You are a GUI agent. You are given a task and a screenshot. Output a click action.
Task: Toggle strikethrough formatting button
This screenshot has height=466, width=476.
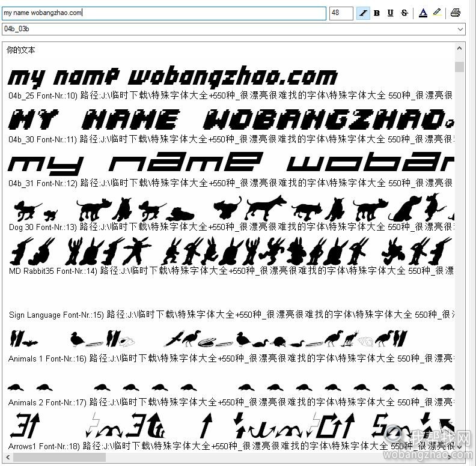point(404,13)
